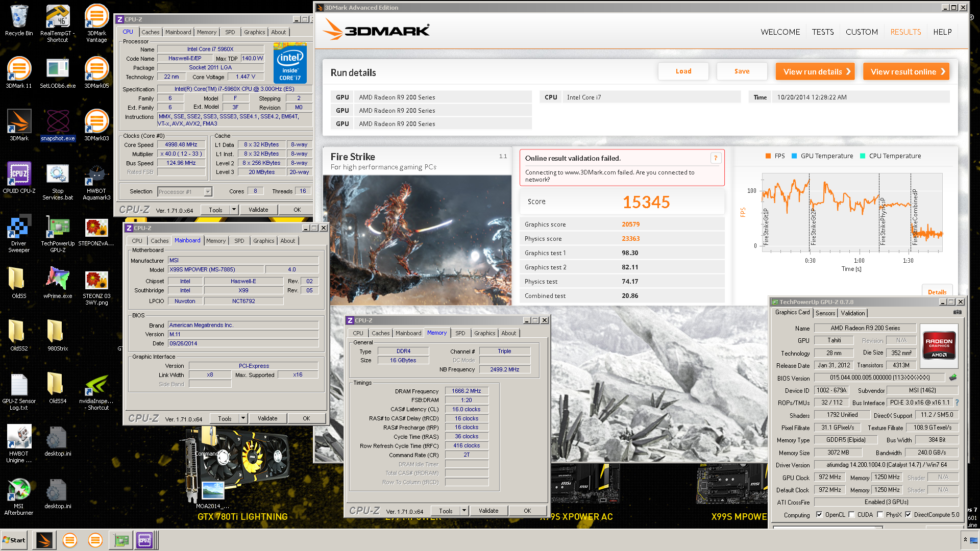This screenshot has width=980, height=551.
Task: Click the Intel Core i7 logo in CPU-Z
Action: pos(290,62)
